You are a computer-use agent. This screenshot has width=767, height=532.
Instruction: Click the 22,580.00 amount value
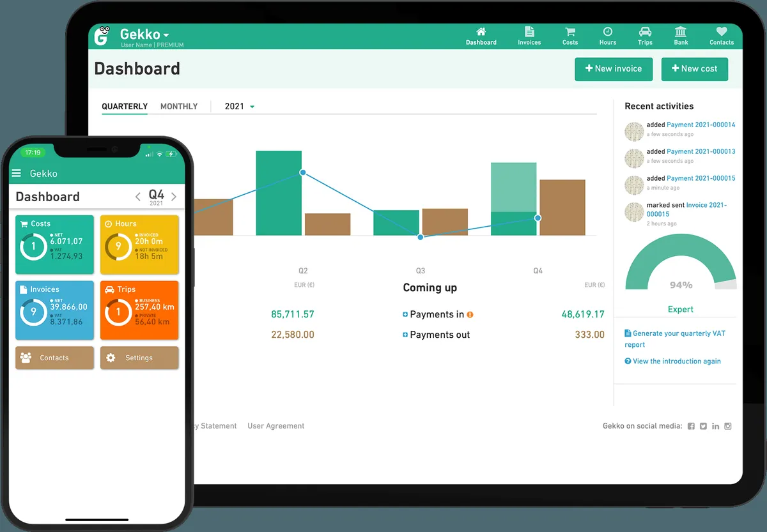tap(293, 335)
